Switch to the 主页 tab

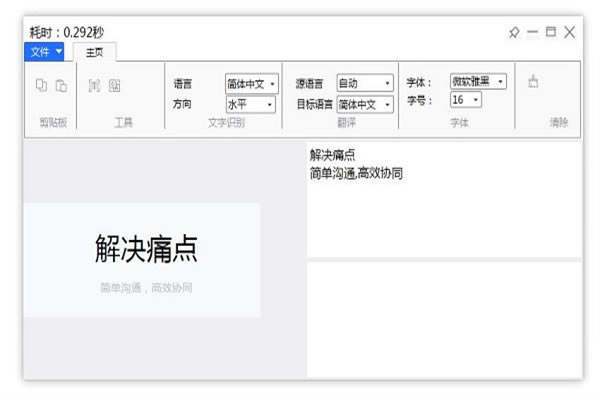pyautogui.click(x=95, y=52)
